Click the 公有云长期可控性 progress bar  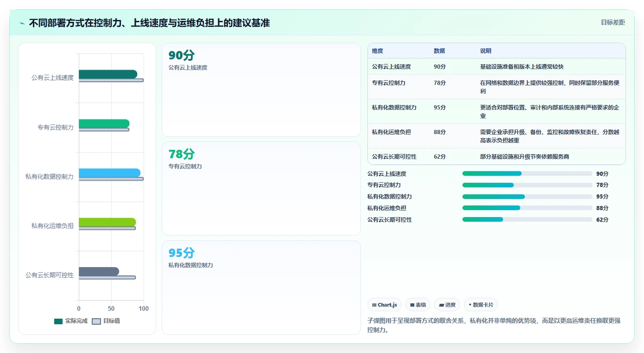(527, 219)
